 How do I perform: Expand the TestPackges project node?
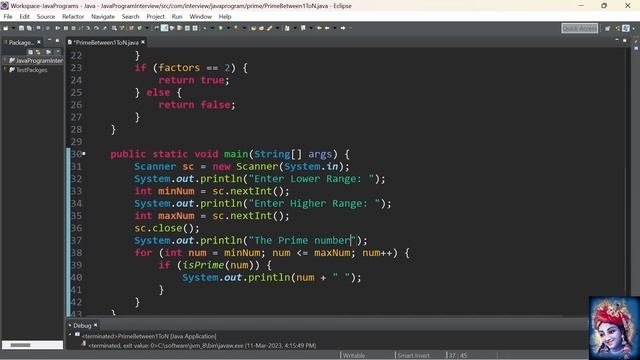tap(5, 69)
